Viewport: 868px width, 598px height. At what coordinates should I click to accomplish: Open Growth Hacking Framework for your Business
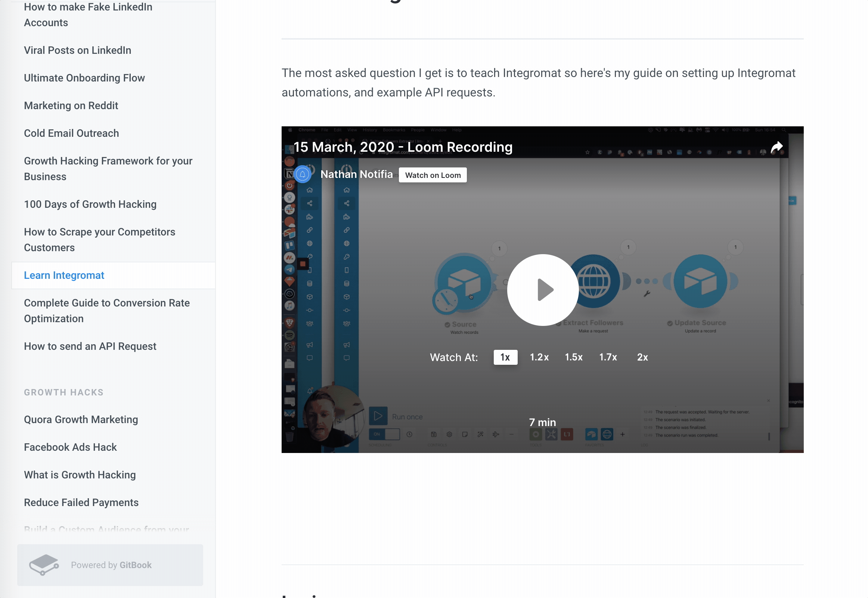(108, 169)
